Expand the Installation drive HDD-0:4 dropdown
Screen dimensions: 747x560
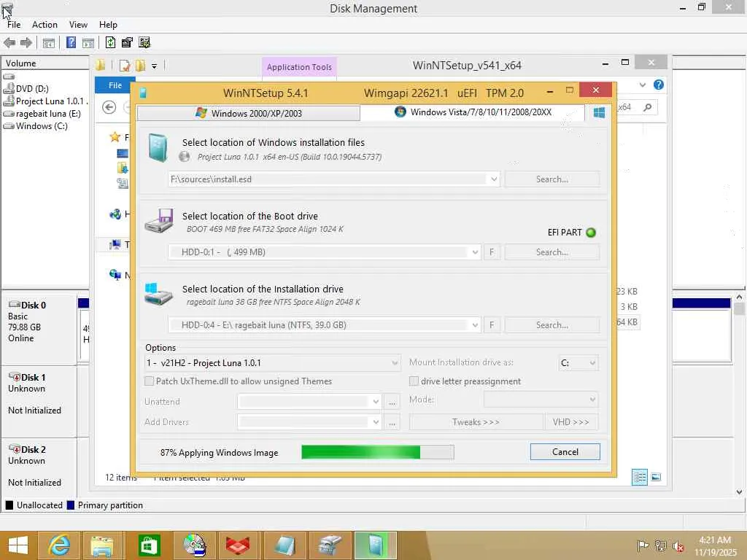475,324
